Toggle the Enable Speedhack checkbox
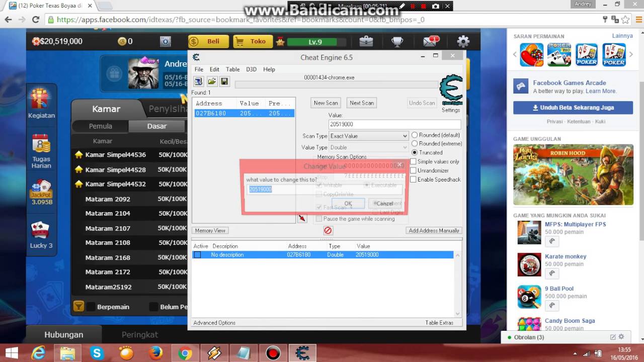This screenshot has width=644, height=362. click(x=413, y=179)
